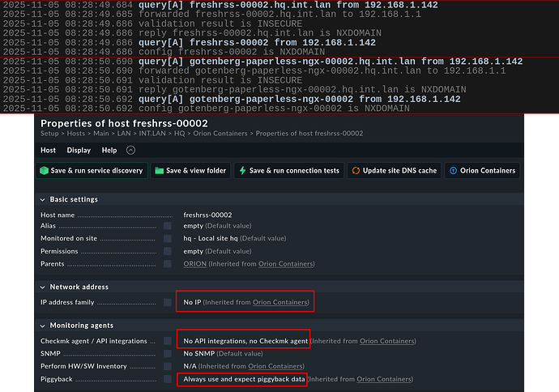This screenshot has height=392, width=559.
Task: Click the green folder icon on Save & view folder
Action: [x=159, y=171]
